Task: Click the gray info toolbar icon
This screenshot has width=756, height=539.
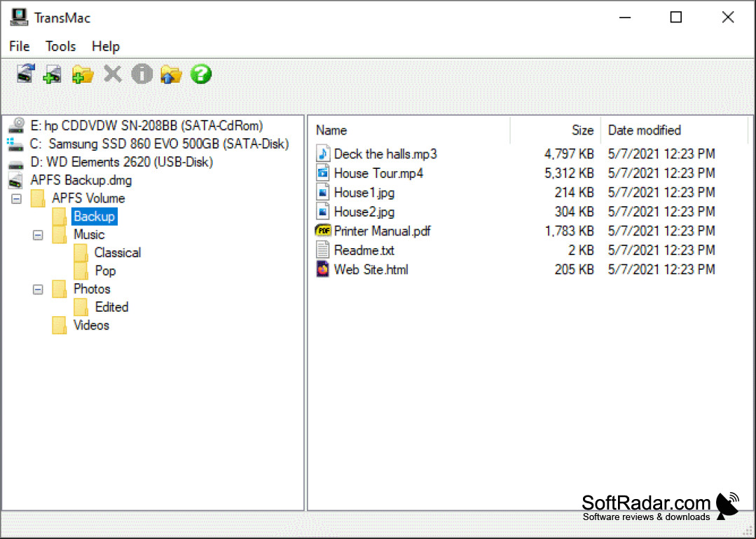Action: pos(142,74)
